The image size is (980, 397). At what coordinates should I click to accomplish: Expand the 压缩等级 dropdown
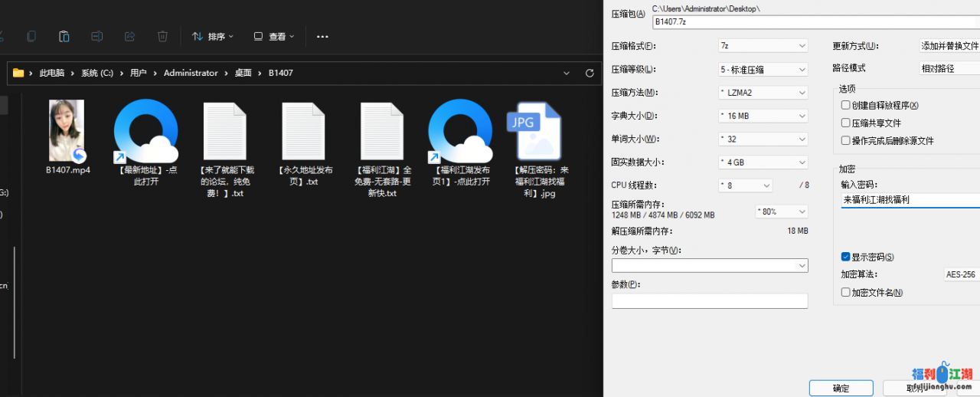[763, 70]
